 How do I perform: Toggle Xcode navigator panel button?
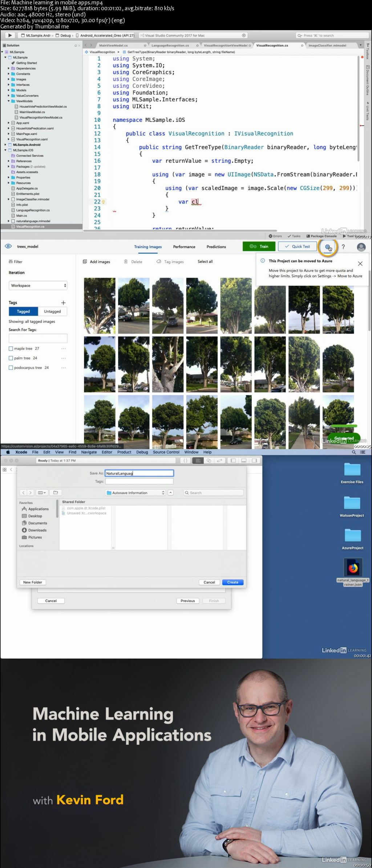233,460
